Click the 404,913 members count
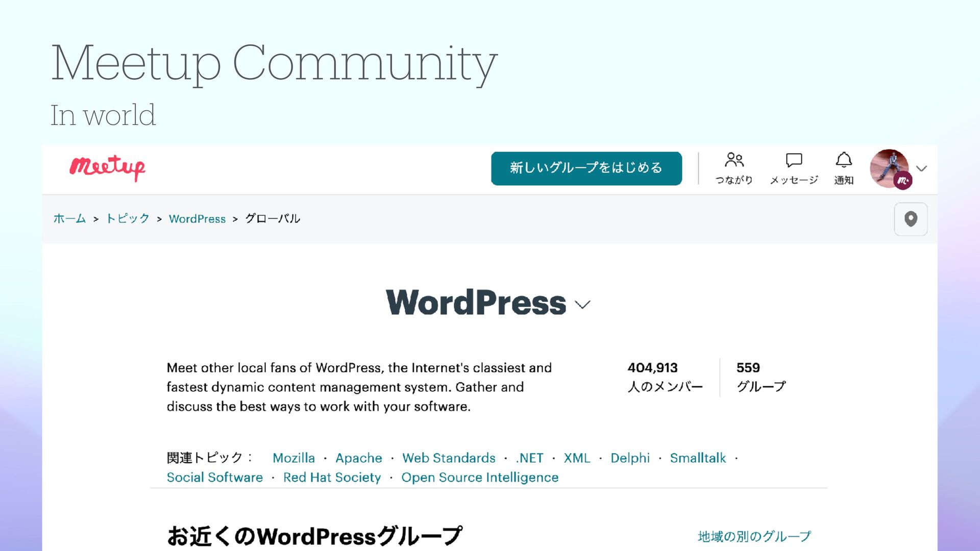The width and height of the screenshot is (980, 551). (652, 368)
